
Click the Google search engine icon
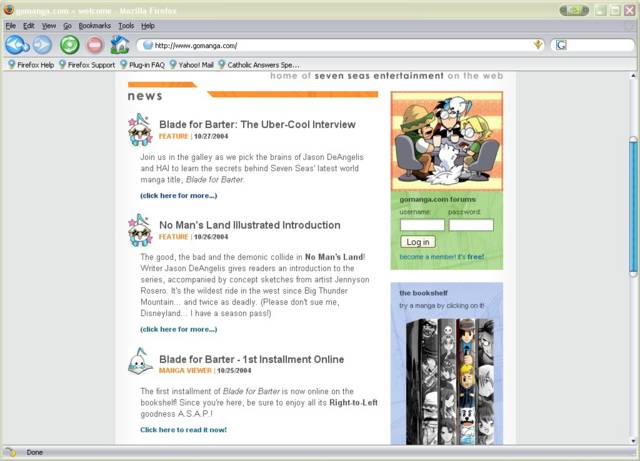click(x=561, y=45)
